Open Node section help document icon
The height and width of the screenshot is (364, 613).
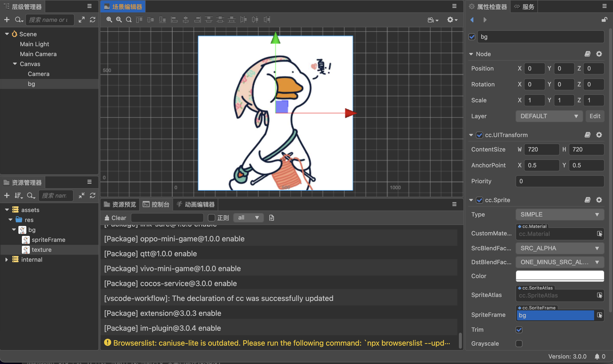click(x=587, y=54)
